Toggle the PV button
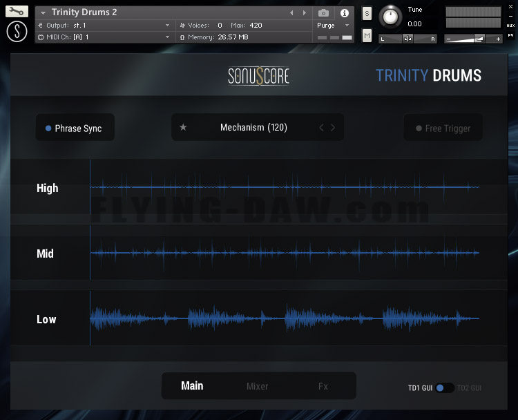This screenshot has width=518, height=420. pyautogui.click(x=510, y=35)
